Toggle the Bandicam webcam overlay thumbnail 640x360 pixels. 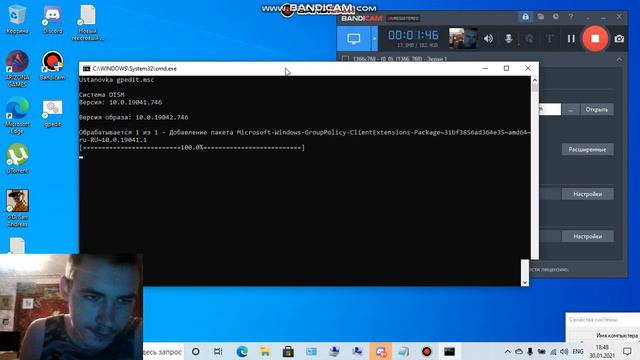462,38
